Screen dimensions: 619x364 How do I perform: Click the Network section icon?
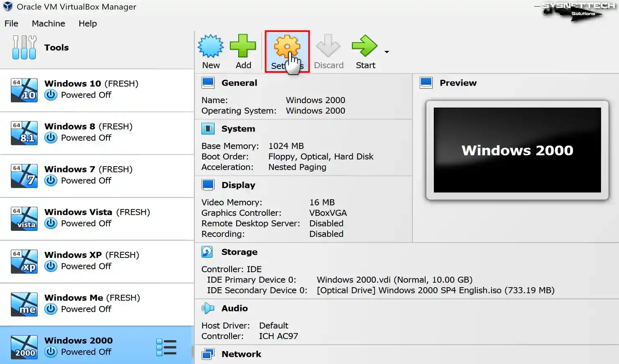(208, 354)
